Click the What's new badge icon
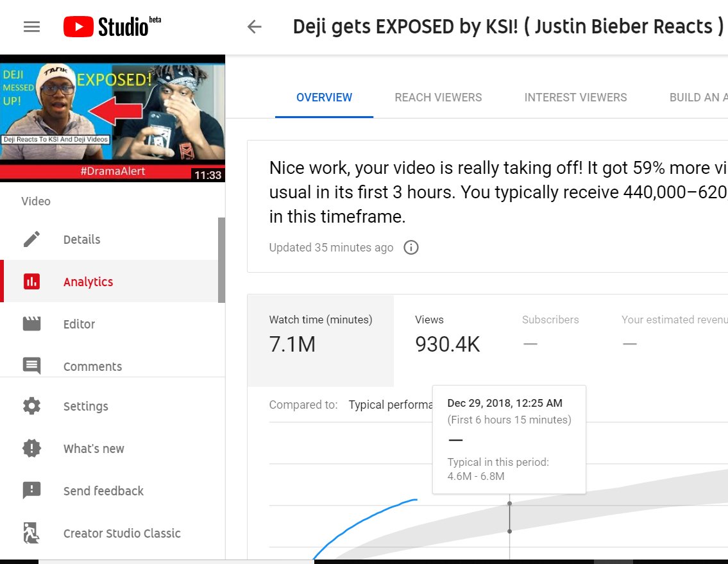The width and height of the screenshot is (728, 564). (x=31, y=449)
